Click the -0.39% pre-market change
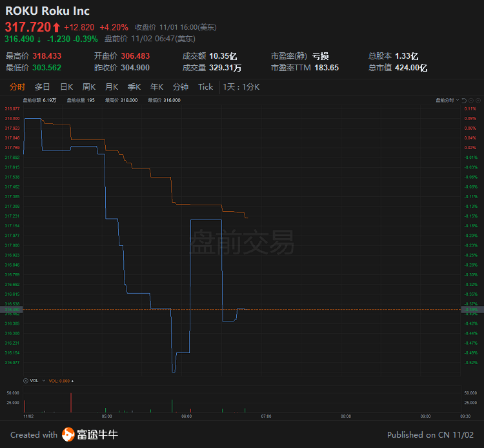The height and width of the screenshot is (448, 484). 85,39
